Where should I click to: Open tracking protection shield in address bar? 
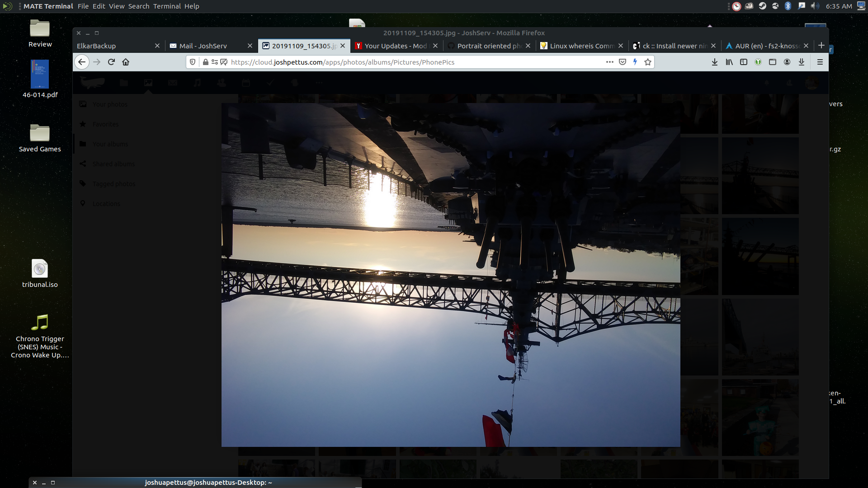coord(193,62)
